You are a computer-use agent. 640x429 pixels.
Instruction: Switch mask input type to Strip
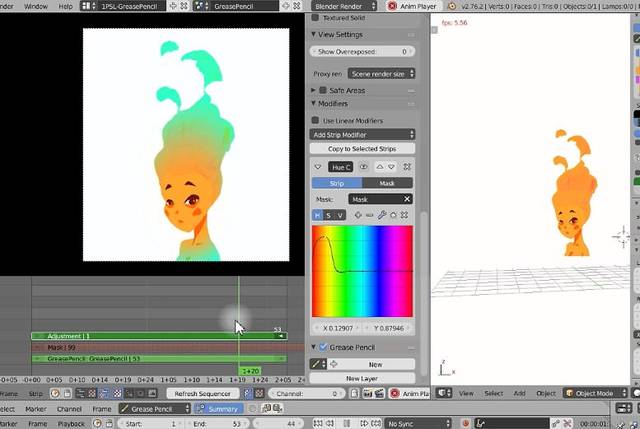coord(337,183)
